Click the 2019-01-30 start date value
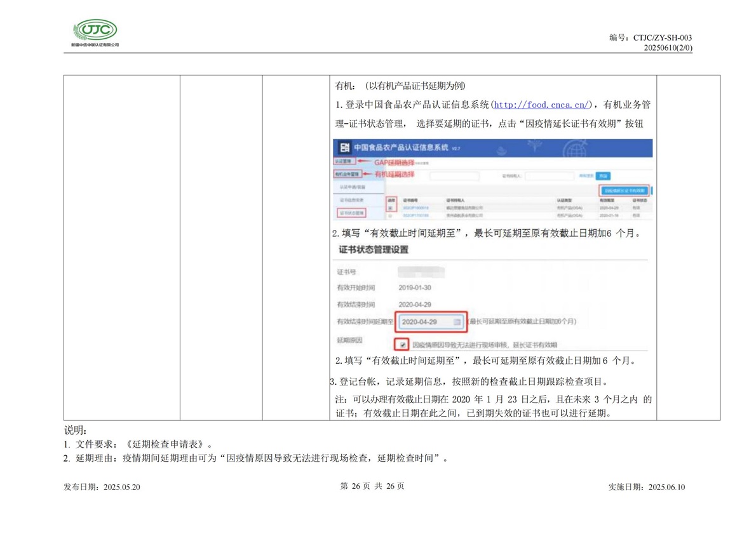 pyautogui.click(x=415, y=288)
